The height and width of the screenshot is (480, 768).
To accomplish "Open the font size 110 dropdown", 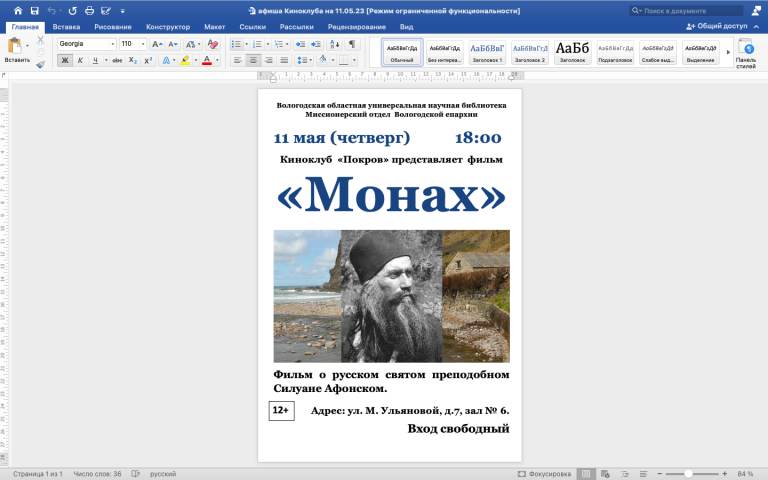I will 143,44.
